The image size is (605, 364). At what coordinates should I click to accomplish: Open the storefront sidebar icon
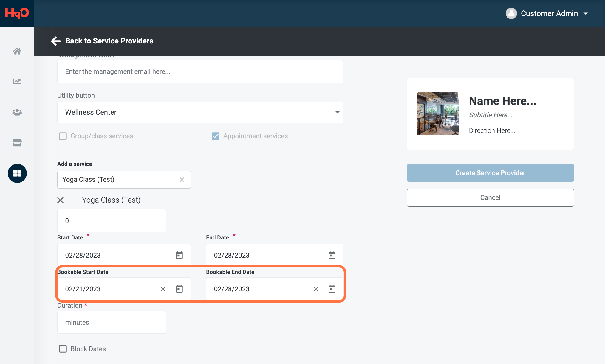(x=17, y=142)
